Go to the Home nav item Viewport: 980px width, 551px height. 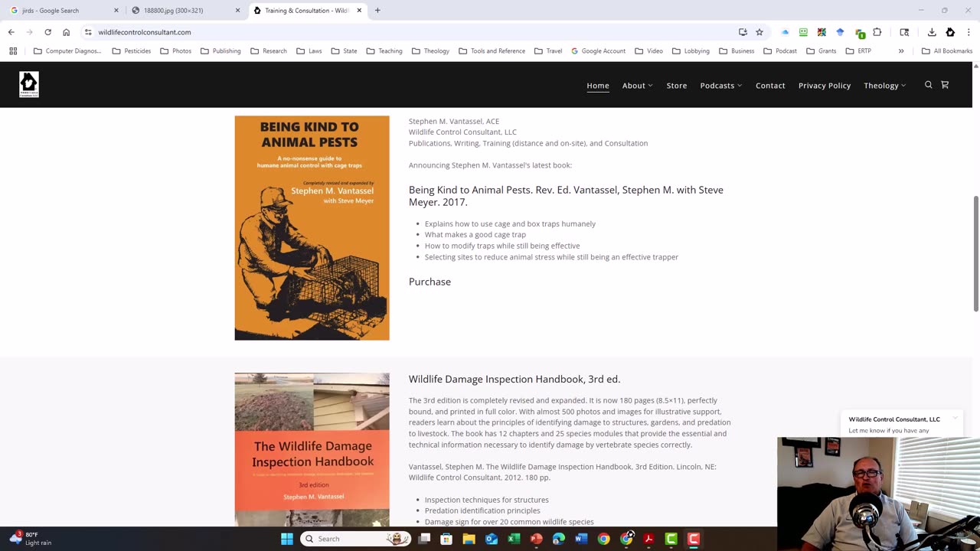[598, 86]
